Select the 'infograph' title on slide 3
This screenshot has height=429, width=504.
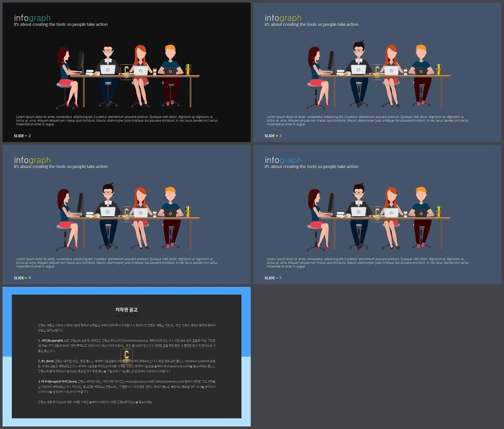(283, 18)
